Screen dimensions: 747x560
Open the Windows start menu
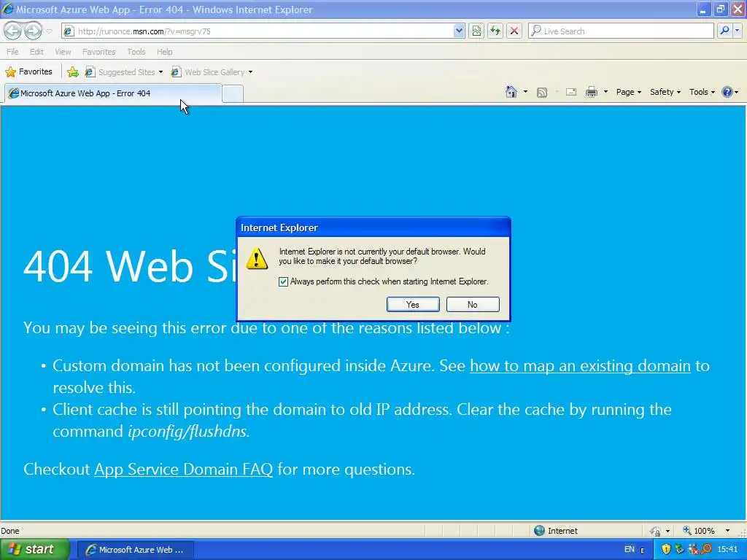(x=34, y=550)
